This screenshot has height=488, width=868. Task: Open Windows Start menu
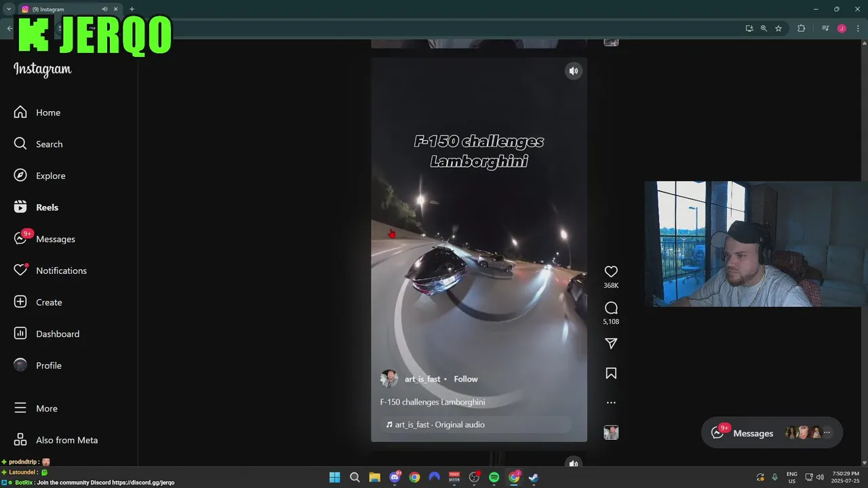tap(334, 477)
